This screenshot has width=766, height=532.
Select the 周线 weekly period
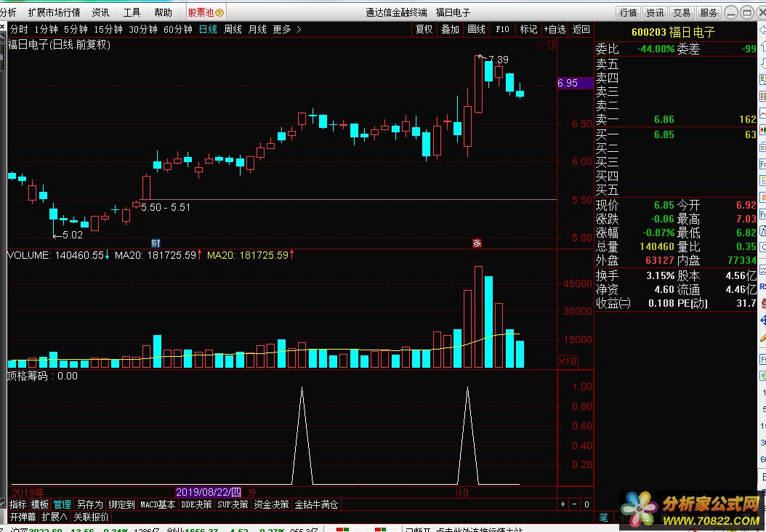(233, 29)
